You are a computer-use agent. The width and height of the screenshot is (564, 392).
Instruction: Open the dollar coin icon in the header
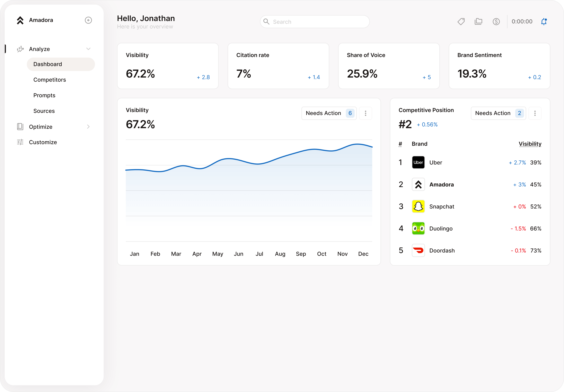tap(496, 22)
